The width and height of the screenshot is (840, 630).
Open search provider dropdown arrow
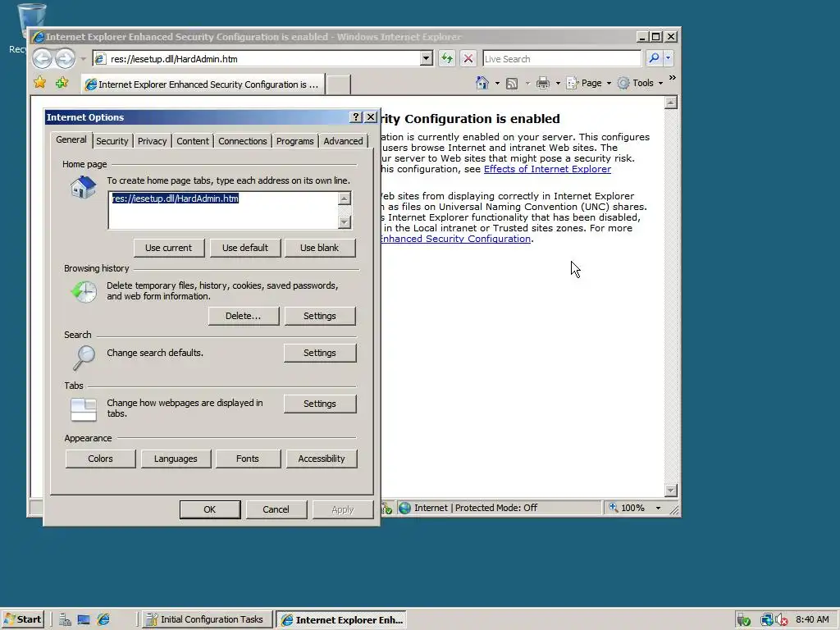(x=668, y=58)
